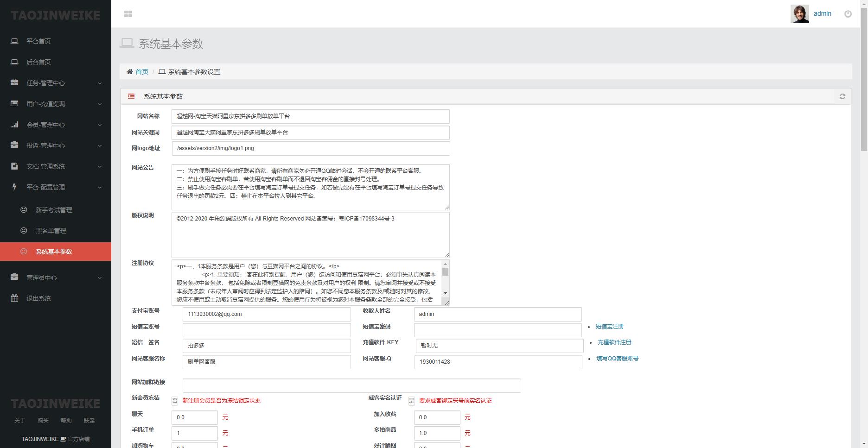Viewport: 868px width, 448px height.
Task: Click the 退出系统 calendar icon
Action: pos(14,298)
